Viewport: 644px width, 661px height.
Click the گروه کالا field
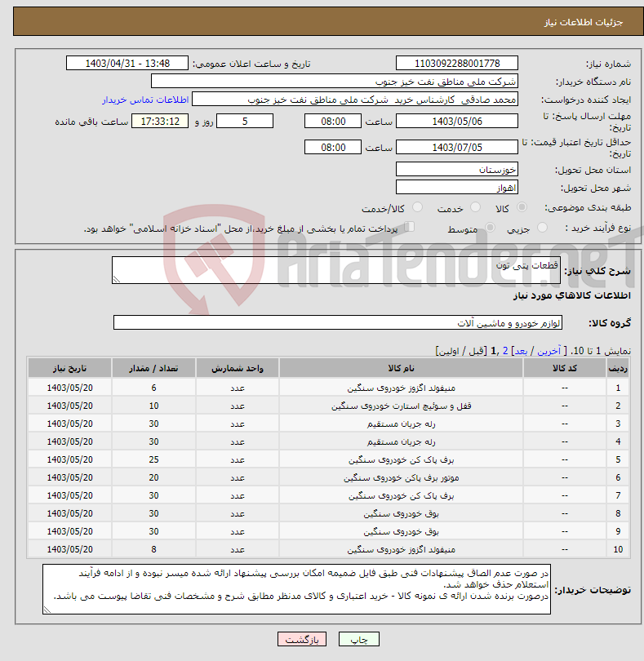337,322
